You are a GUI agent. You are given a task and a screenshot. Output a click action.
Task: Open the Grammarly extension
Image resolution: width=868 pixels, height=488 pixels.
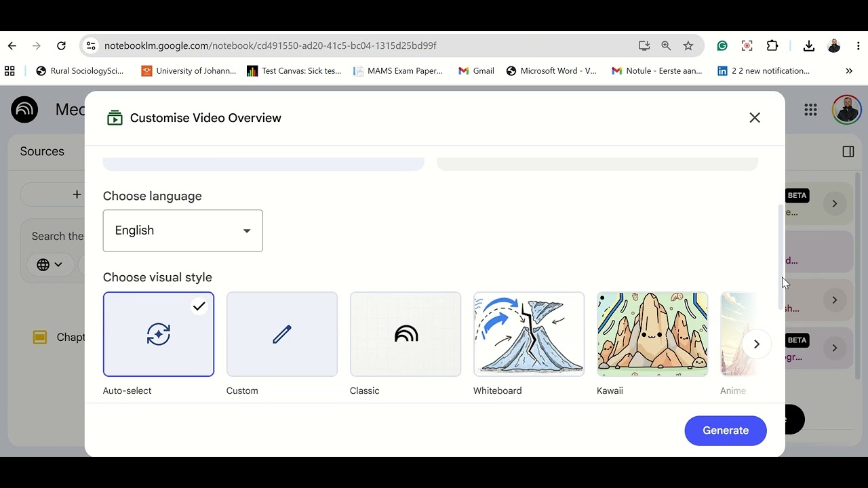pos(722,46)
